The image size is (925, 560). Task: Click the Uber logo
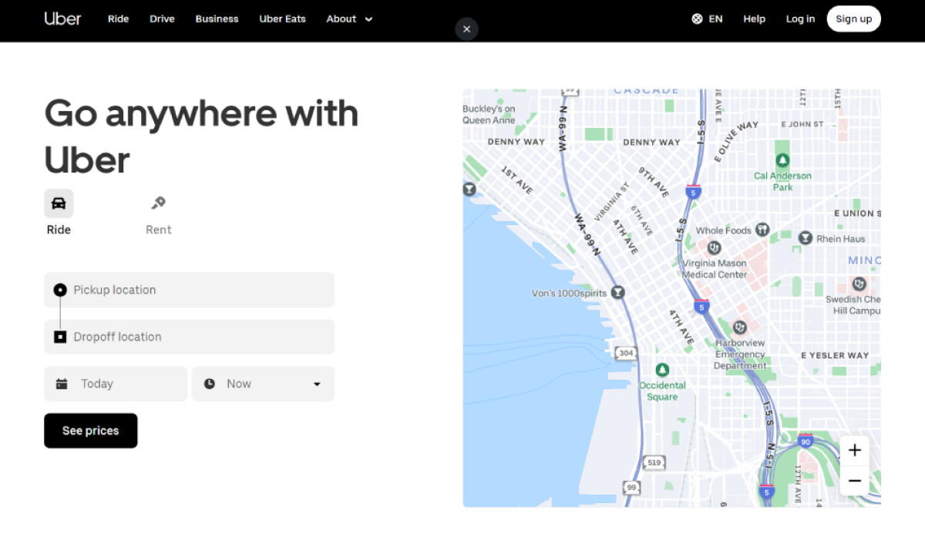coord(62,18)
